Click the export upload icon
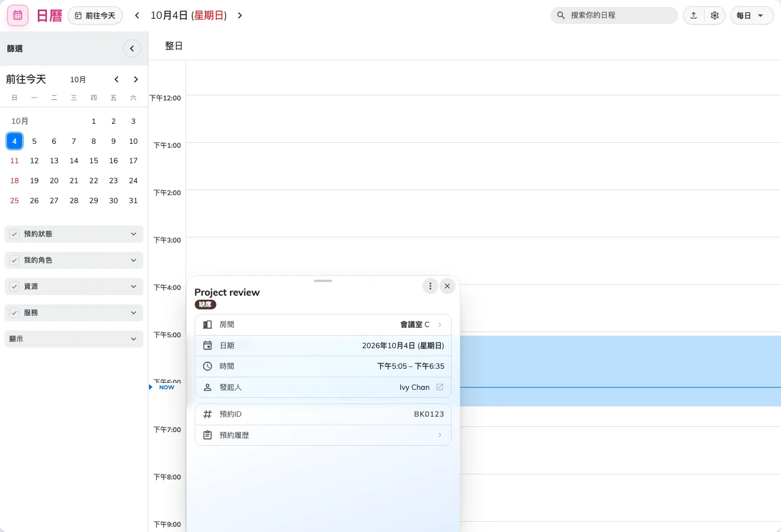 [x=694, y=15]
